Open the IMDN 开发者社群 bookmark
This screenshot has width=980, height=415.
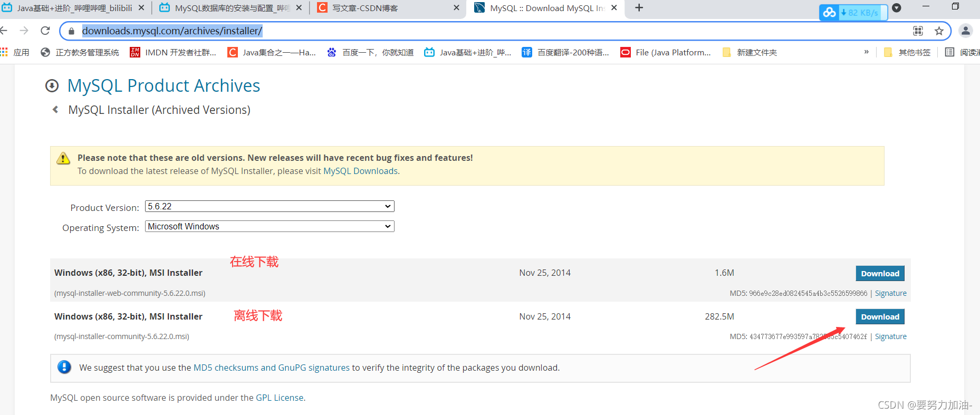pyautogui.click(x=173, y=52)
